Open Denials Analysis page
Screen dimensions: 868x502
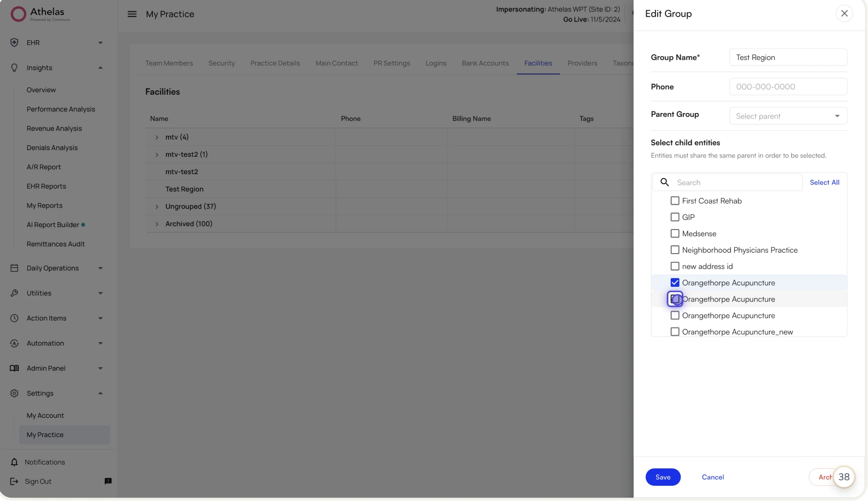pos(52,148)
